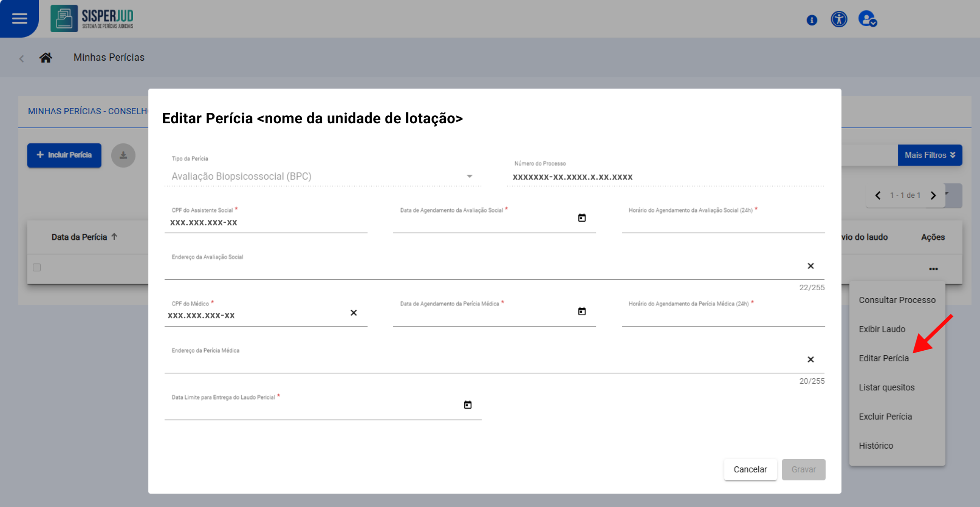980x507 pixels.
Task: Open calendar for Avaliação Social date
Action: pos(582,217)
